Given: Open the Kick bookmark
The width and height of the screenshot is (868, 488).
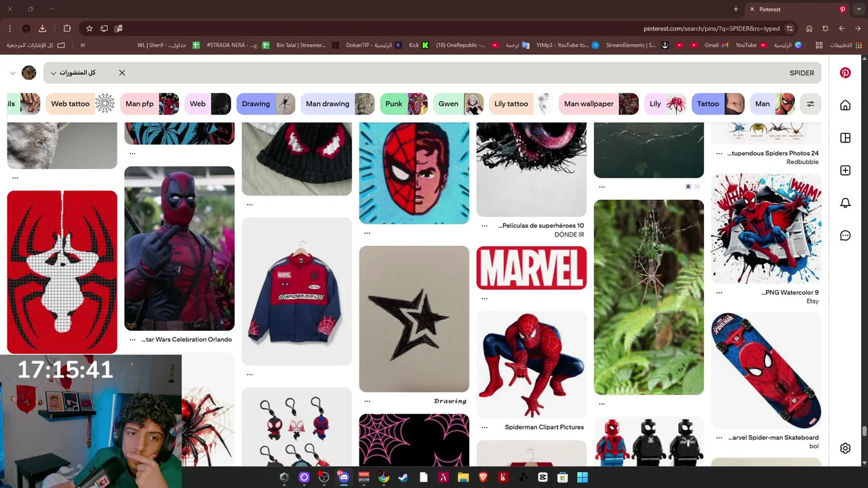Looking at the screenshot, I should 418,45.
